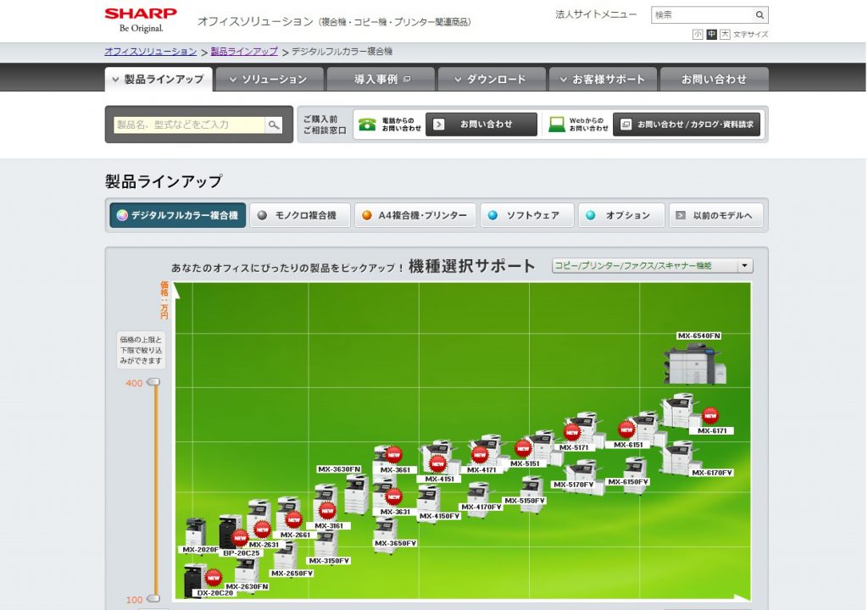The width and height of the screenshot is (868, 610).
Task: Click the SHARP Be Original logo
Action: [x=141, y=20]
